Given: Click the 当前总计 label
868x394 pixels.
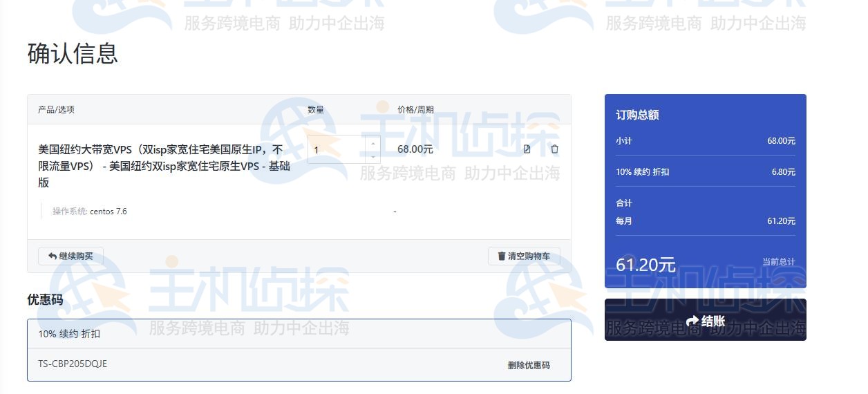Looking at the screenshot, I should pyautogui.click(x=779, y=262).
